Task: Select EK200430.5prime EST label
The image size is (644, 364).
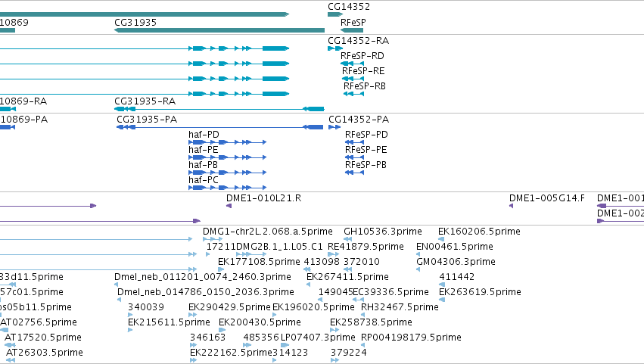Action: pyautogui.click(x=260, y=323)
